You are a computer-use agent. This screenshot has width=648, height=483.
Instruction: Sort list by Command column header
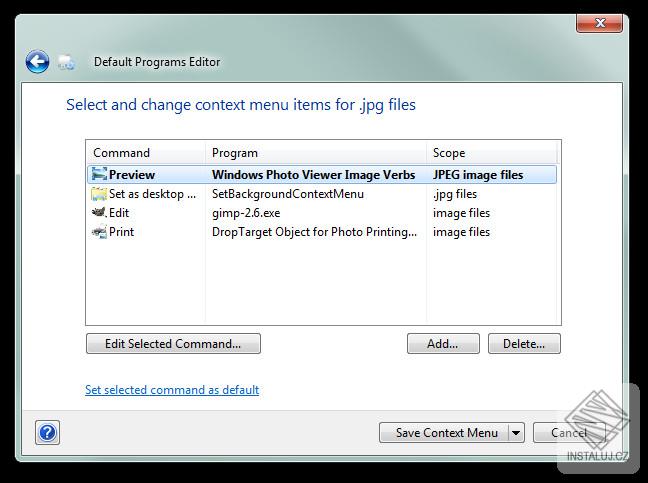pyautogui.click(x=146, y=153)
